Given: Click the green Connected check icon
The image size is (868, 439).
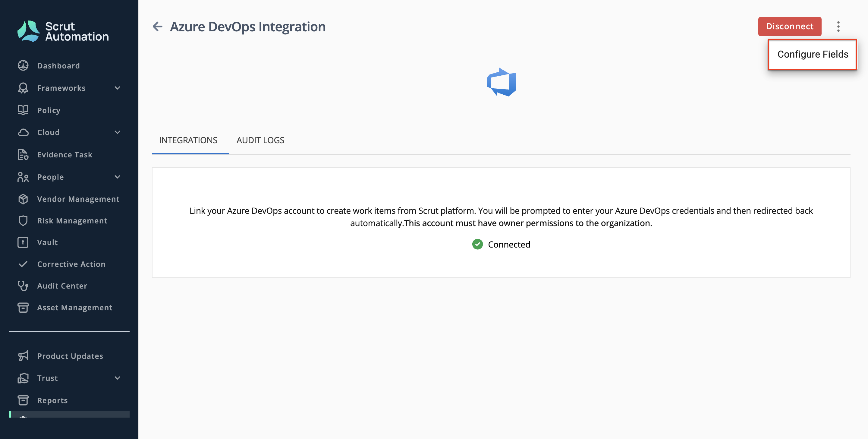Looking at the screenshot, I should click(477, 244).
